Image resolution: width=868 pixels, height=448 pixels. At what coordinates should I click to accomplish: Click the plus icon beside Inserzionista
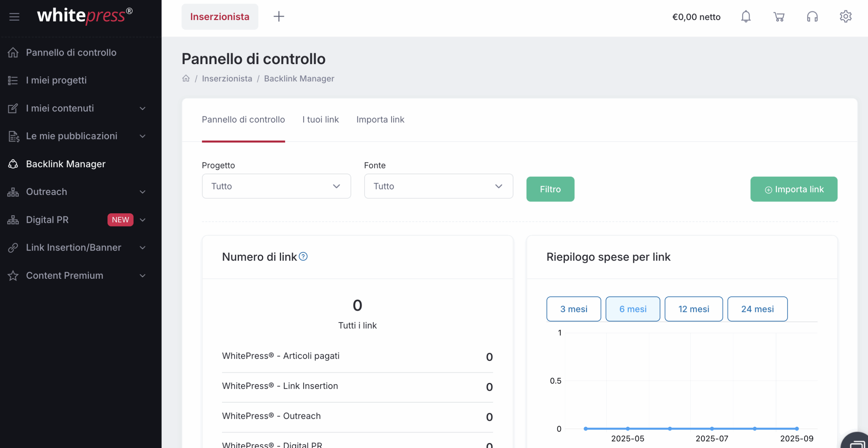pyautogui.click(x=279, y=17)
